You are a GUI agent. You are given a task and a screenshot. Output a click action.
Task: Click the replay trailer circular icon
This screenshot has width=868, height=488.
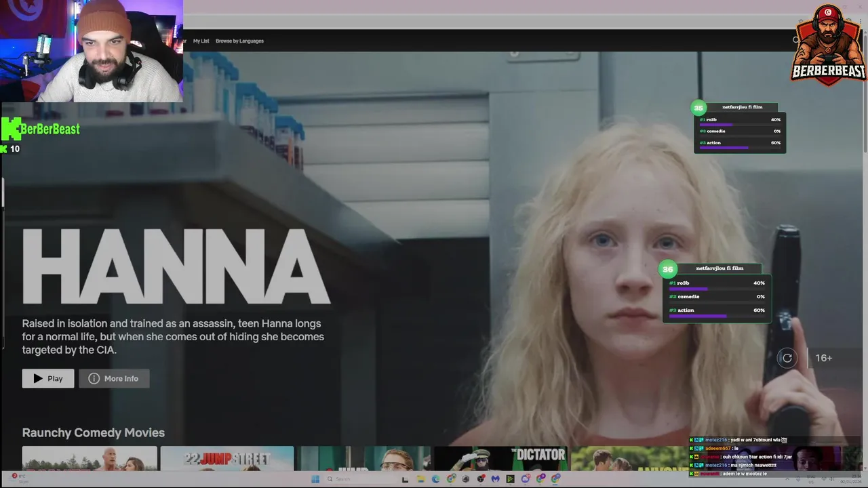pyautogui.click(x=787, y=358)
